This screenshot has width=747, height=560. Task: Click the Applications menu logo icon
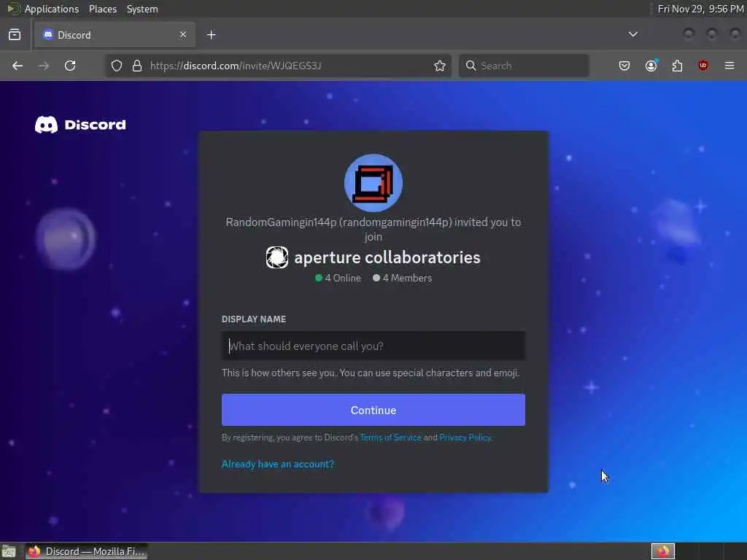click(x=14, y=9)
